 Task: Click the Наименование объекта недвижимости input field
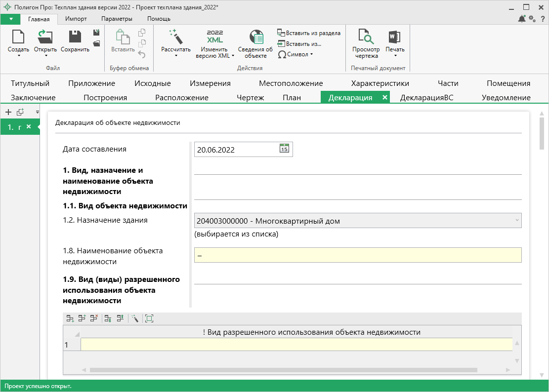coord(357,255)
